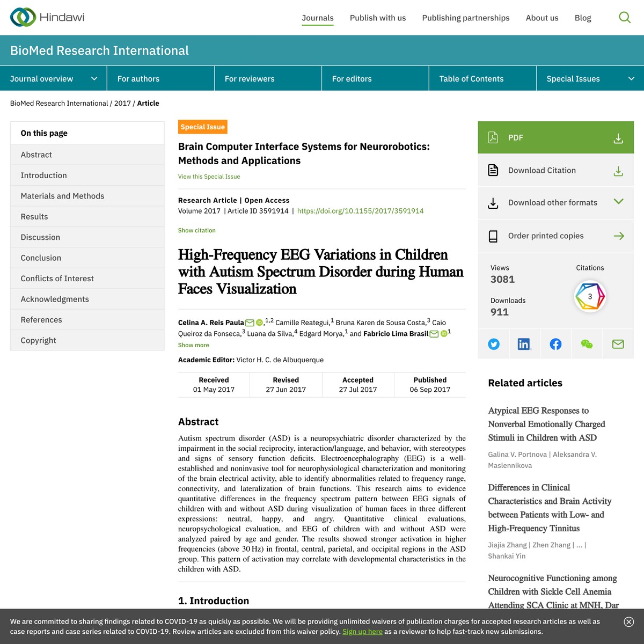Screen dimensions: 644x644
Task: Click the Hindawi logo
Action: tap(47, 17)
